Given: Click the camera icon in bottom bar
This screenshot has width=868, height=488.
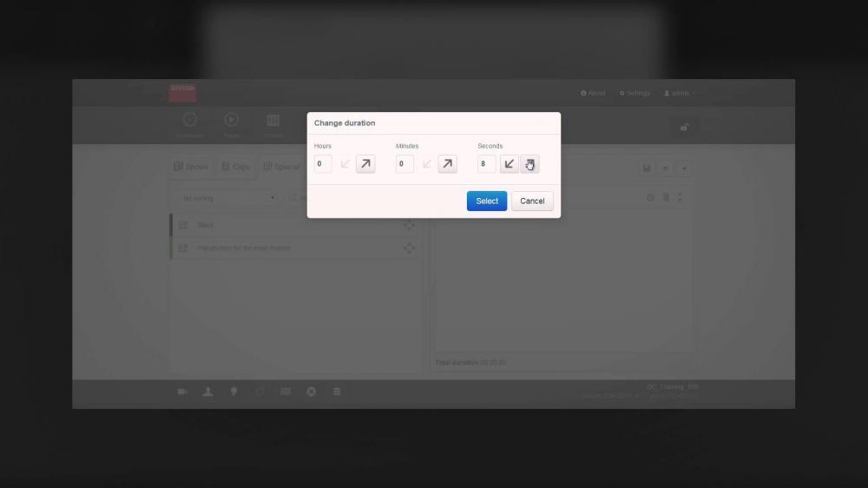Looking at the screenshot, I should tap(182, 392).
